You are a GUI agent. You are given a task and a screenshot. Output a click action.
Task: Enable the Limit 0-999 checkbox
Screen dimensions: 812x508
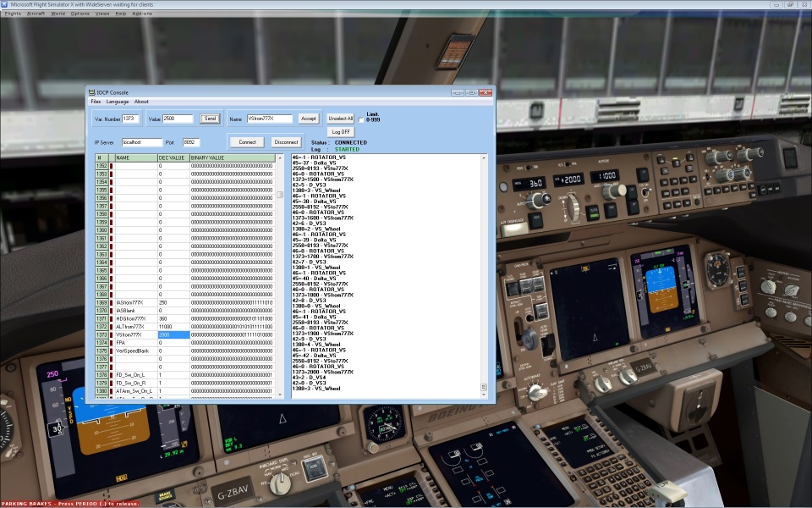[361, 119]
